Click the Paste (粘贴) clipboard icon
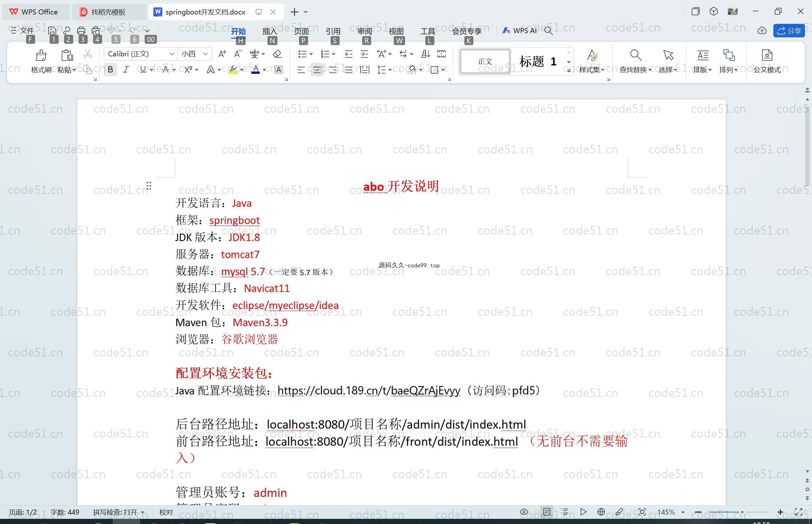Viewport: 812px width, 524px height. coord(67,55)
